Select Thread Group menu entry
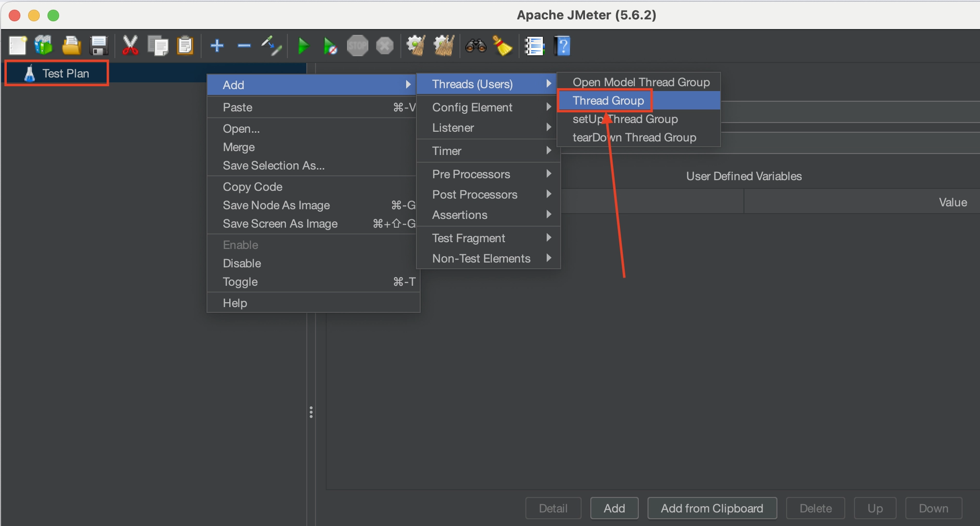Screen dimensions: 980x526 tap(608, 101)
